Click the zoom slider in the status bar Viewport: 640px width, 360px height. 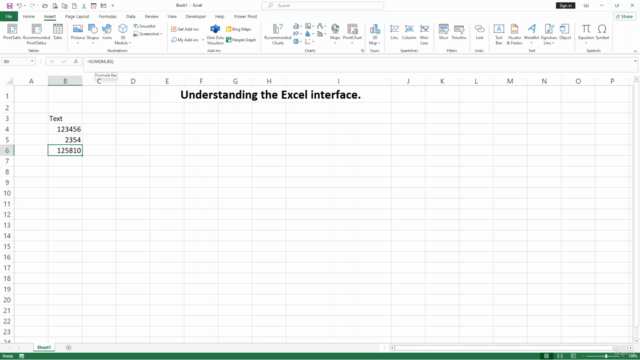(606, 356)
